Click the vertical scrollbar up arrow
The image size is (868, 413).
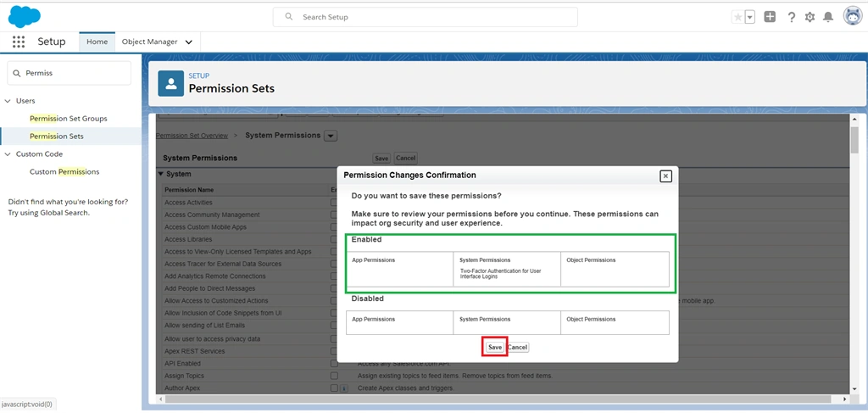pyautogui.click(x=854, y=119)
